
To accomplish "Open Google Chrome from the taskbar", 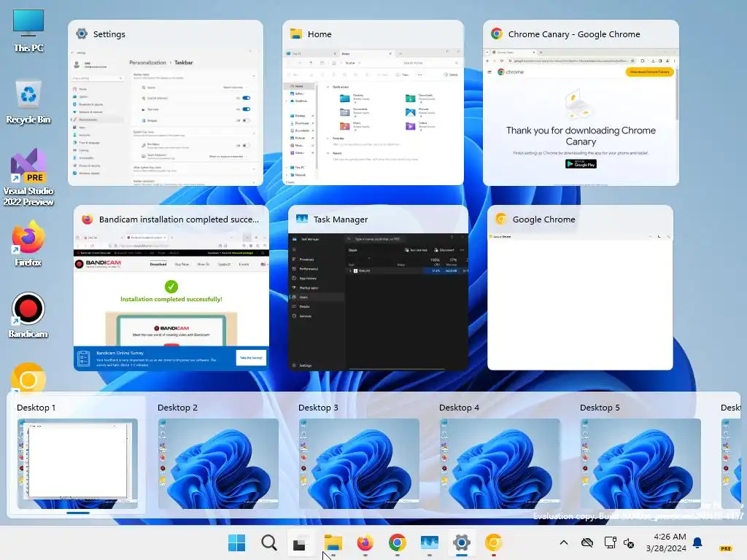I will 398,542.
